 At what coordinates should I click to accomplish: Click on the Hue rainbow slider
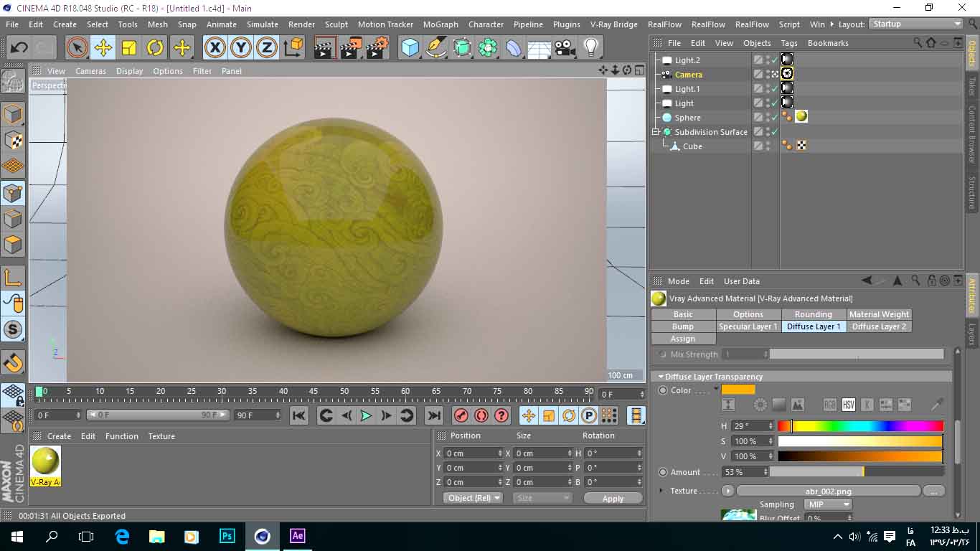[860, 426]
